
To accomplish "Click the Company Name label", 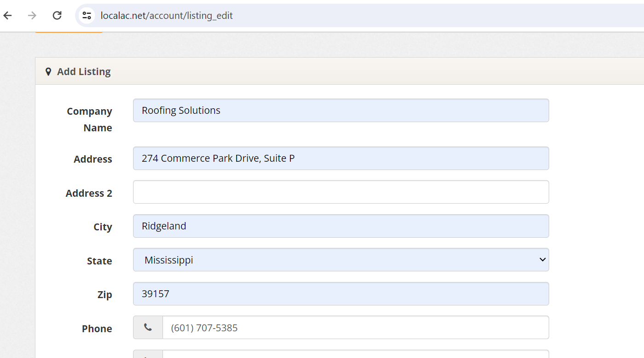I will click(x=90, y=119).
